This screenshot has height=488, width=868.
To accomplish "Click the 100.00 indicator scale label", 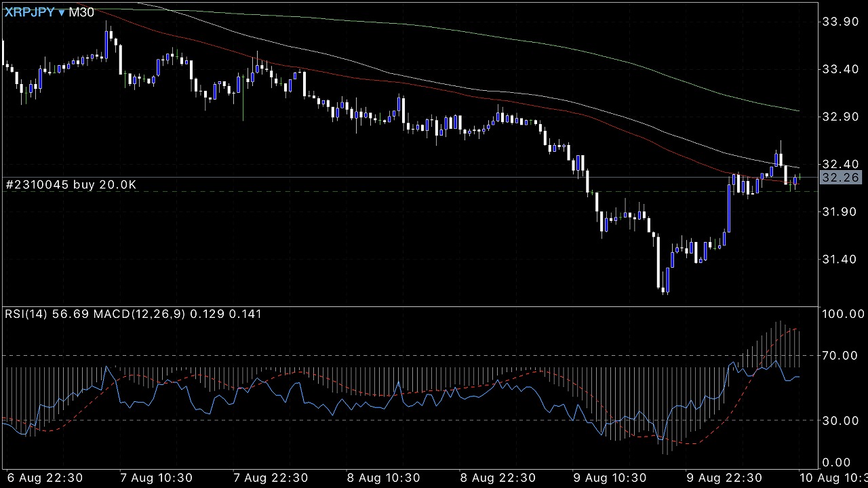I will click(840, 314).
